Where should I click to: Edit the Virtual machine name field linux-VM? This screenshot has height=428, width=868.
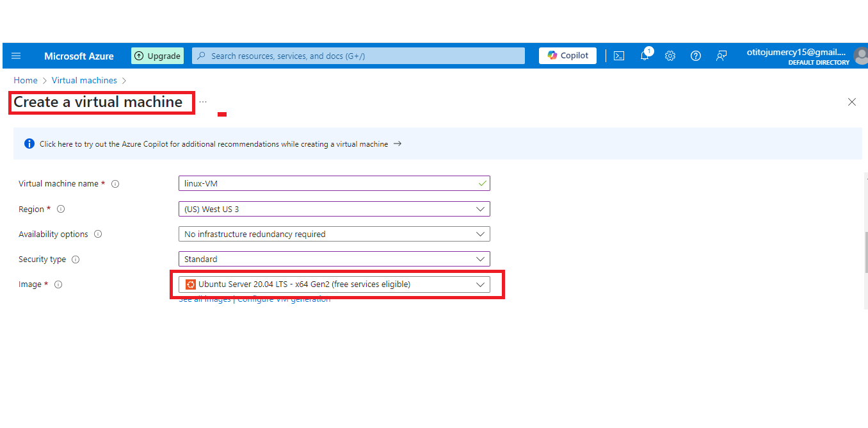334,183
